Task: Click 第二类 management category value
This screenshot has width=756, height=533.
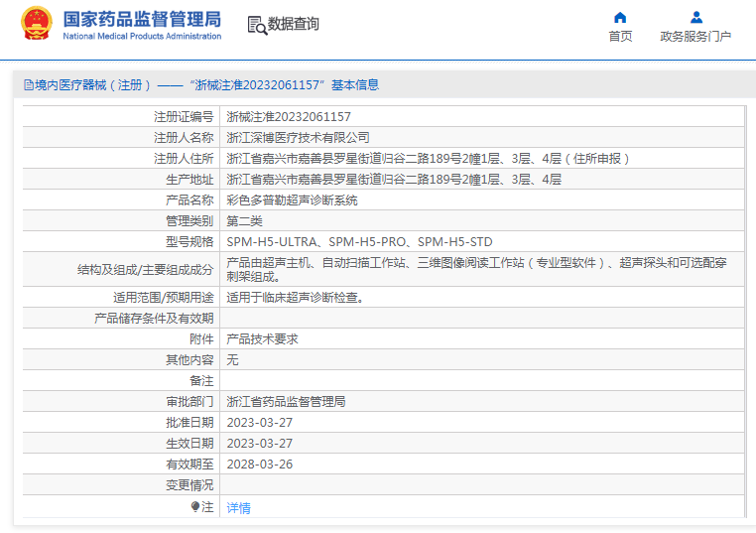Action: (x=244, y=221)
